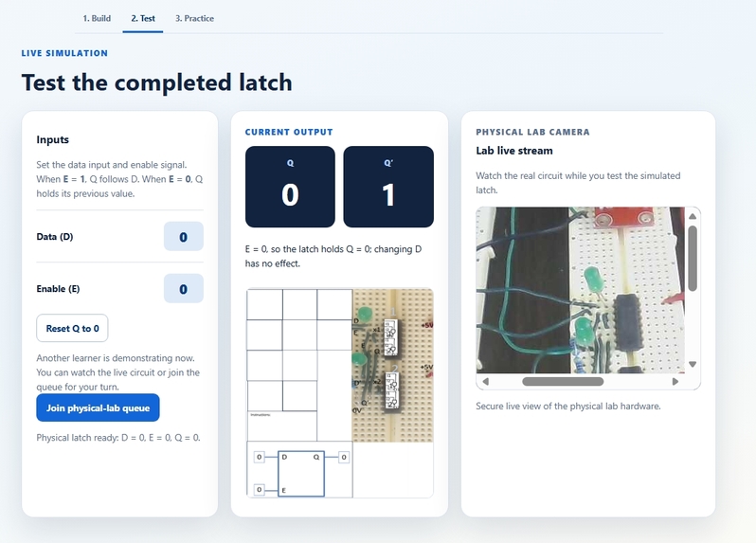756x543 pixels.
Task: Click the live camera breadboard image
Action: pyautogui.click(x=581, y=290)
